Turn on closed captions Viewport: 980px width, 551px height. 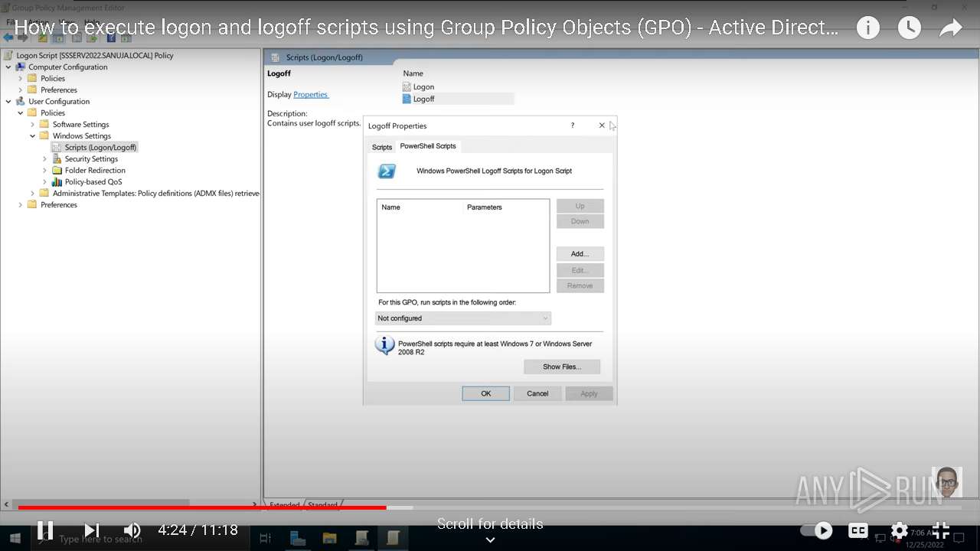858,530
